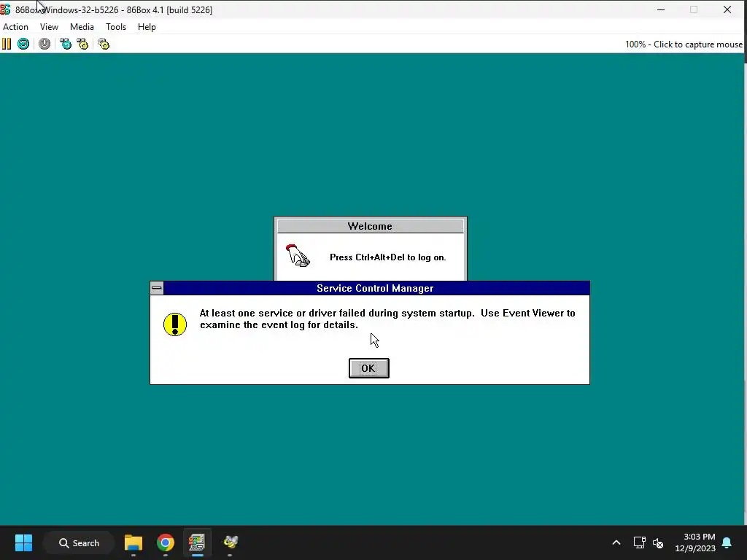The width and height of the screenshot is (747, 560).
Task: Open Google Chrome from the taskbar
Action: (x=166, y=542)
